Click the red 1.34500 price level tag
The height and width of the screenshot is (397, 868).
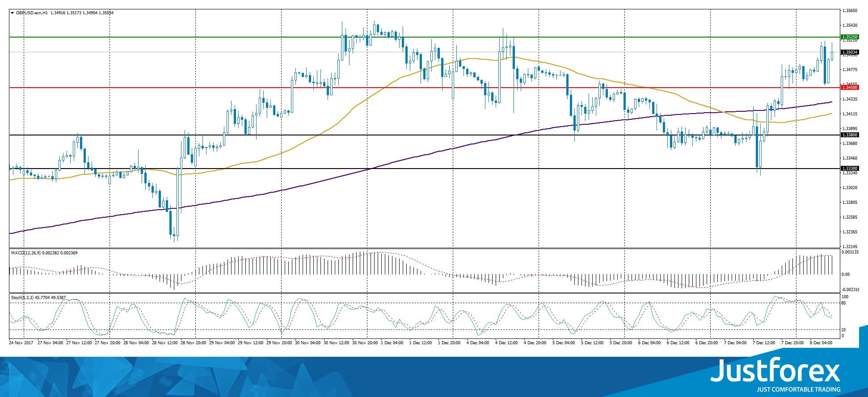tap(850, 88)
